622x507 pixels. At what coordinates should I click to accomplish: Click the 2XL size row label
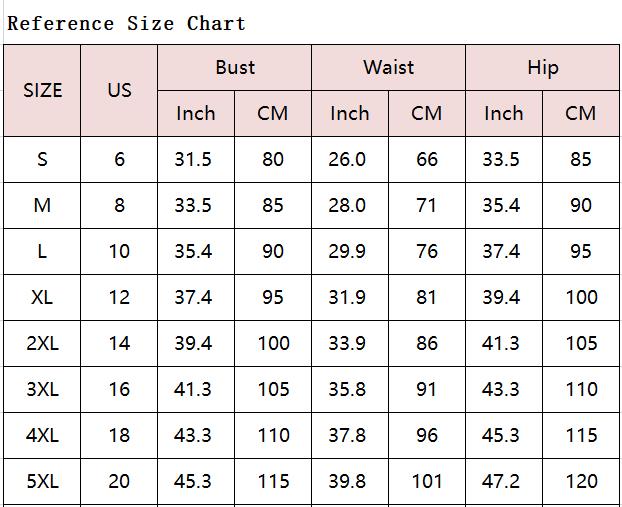tap(42, 344)
